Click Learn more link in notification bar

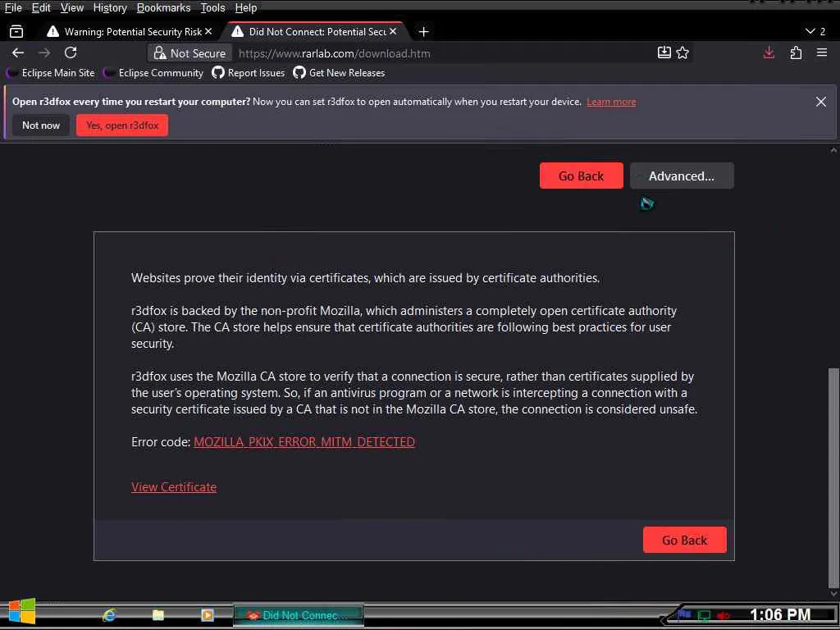click(x=611, y=102)
